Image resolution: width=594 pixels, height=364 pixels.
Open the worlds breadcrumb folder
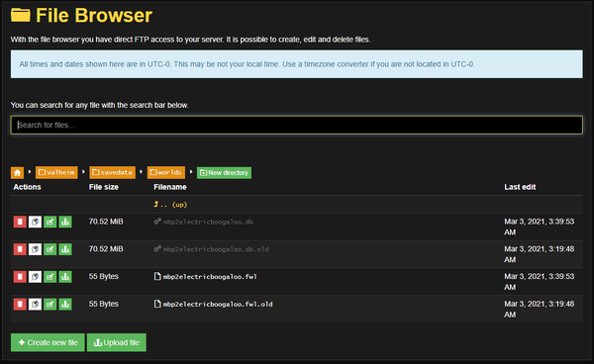point(166,172)
